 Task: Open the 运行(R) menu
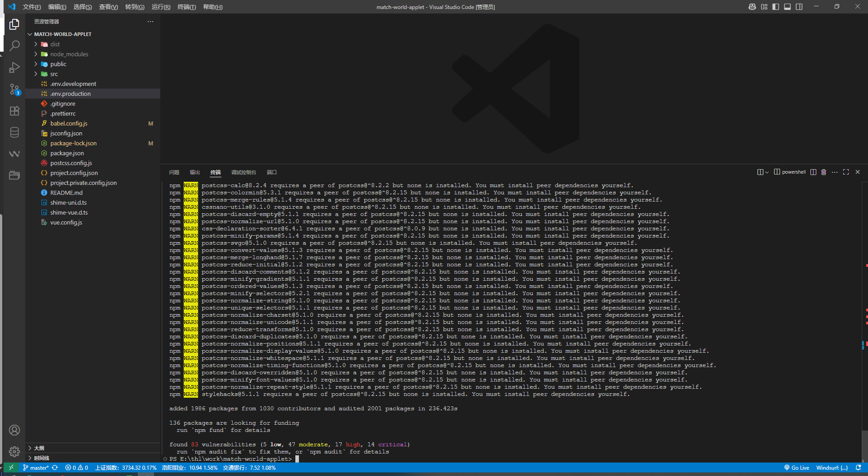point(161,7)
